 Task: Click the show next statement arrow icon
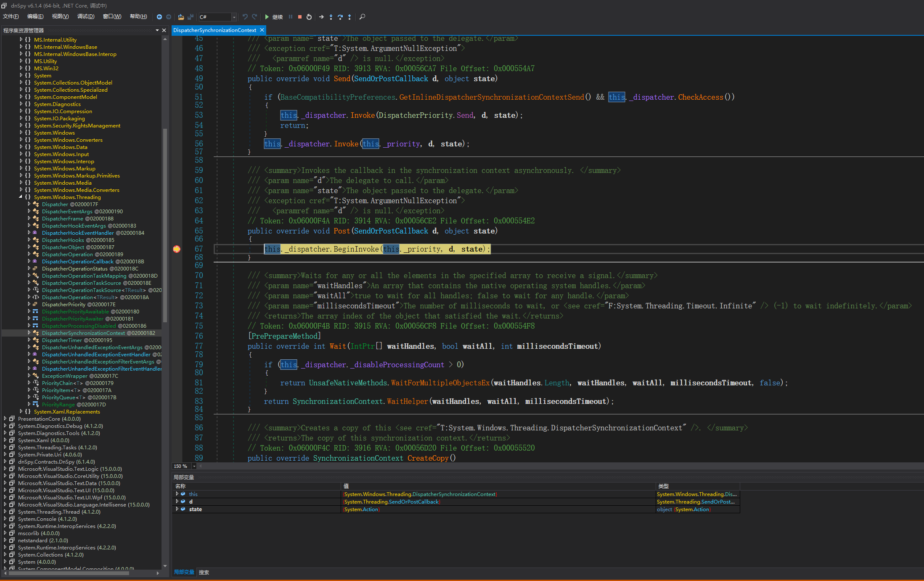click(x=322, y=17)
